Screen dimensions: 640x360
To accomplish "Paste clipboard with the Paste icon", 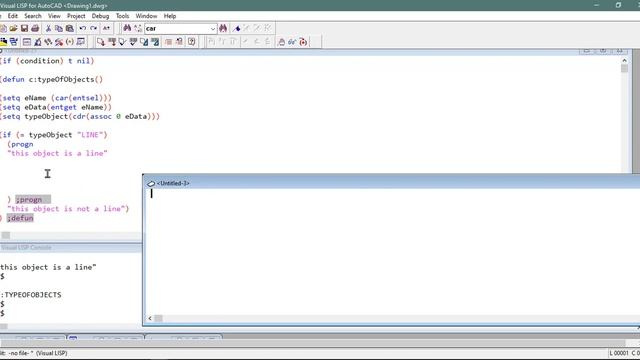I will (x=70, y=28).
